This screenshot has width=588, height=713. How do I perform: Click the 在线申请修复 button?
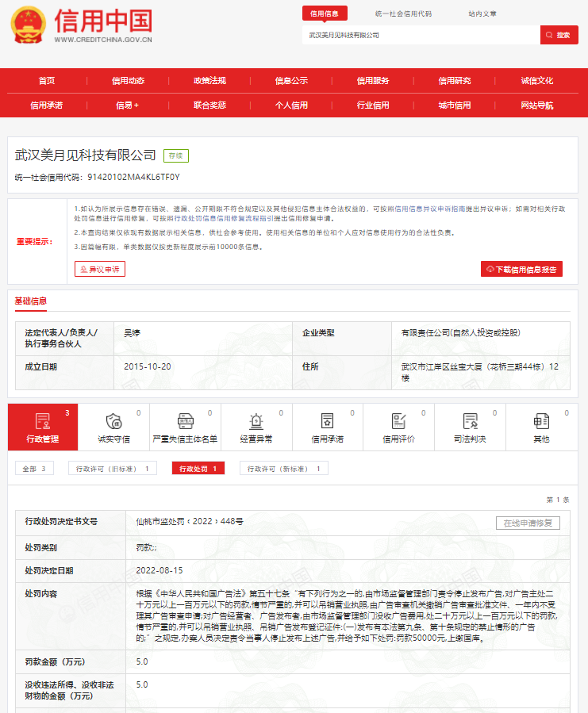pyautogui.click(x=528, y=523)
